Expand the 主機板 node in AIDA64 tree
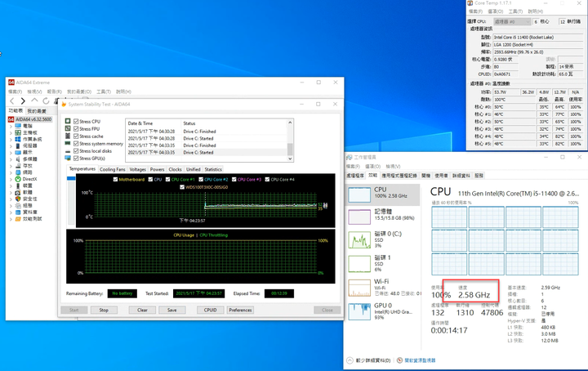The image size is (588, 371). pyautogui.click(x=11, y=133)
